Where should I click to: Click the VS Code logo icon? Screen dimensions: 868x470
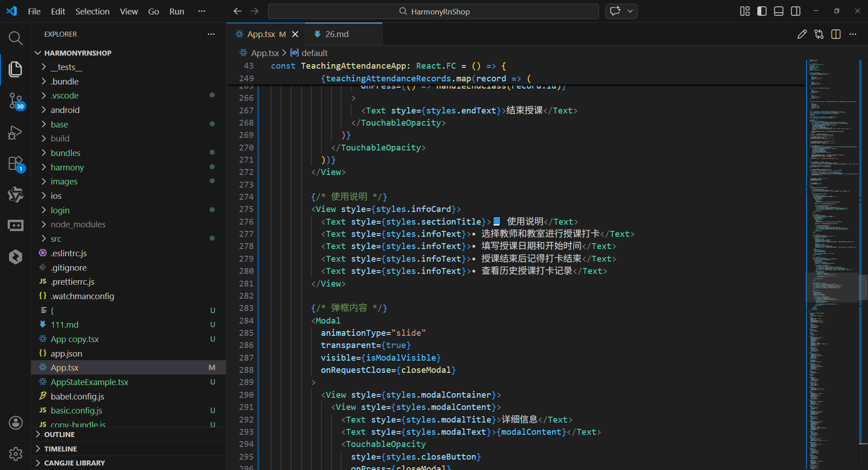(12, 11)
